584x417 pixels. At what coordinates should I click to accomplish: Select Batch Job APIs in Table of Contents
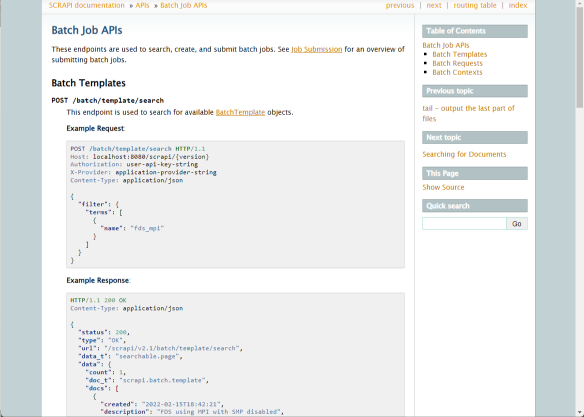click(446, 45)
